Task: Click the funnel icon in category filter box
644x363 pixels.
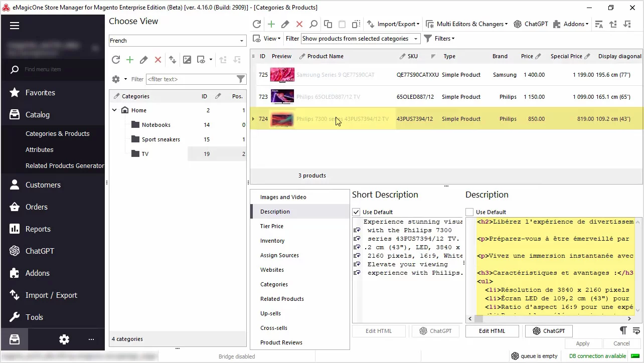Action: [241, 79]
